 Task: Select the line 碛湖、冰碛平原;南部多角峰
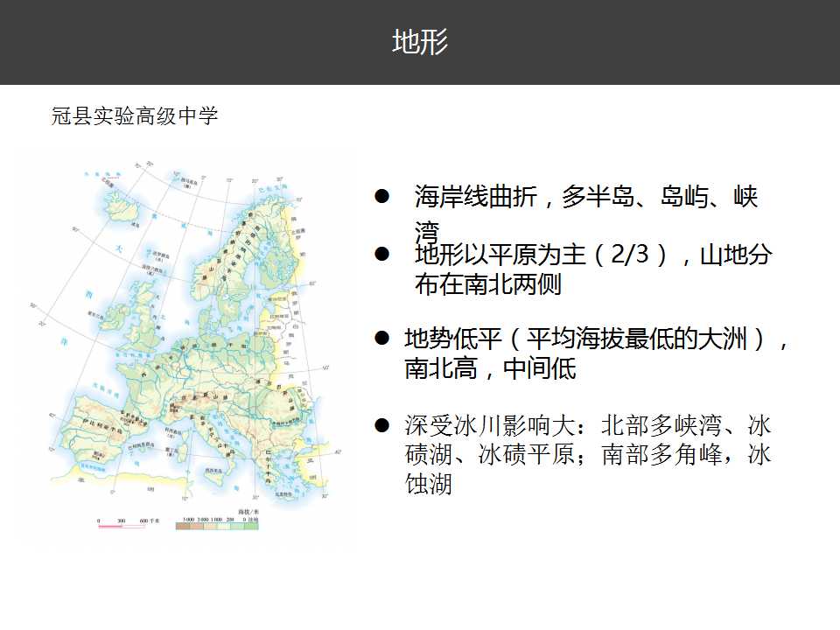(x=588, y=455)
